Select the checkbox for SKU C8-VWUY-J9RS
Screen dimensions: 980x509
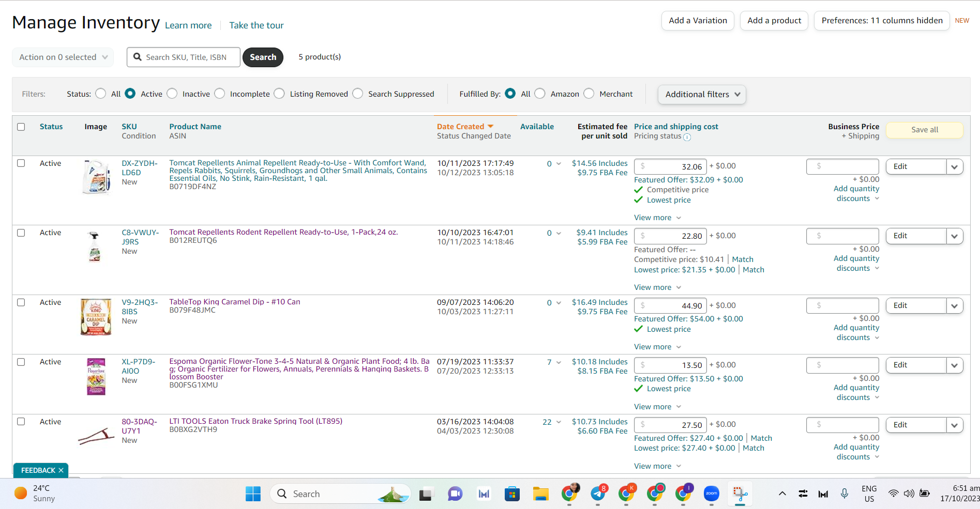click(21, 233)
